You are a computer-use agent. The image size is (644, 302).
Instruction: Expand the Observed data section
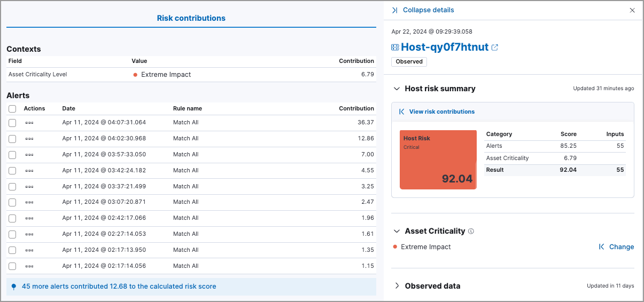[x=397, y=286]
